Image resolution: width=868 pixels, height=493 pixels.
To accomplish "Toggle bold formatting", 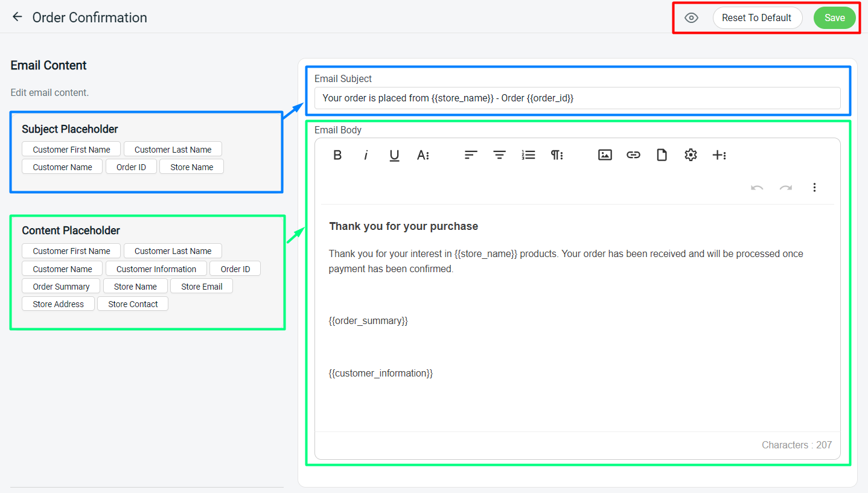I will [x=337, y=155].
